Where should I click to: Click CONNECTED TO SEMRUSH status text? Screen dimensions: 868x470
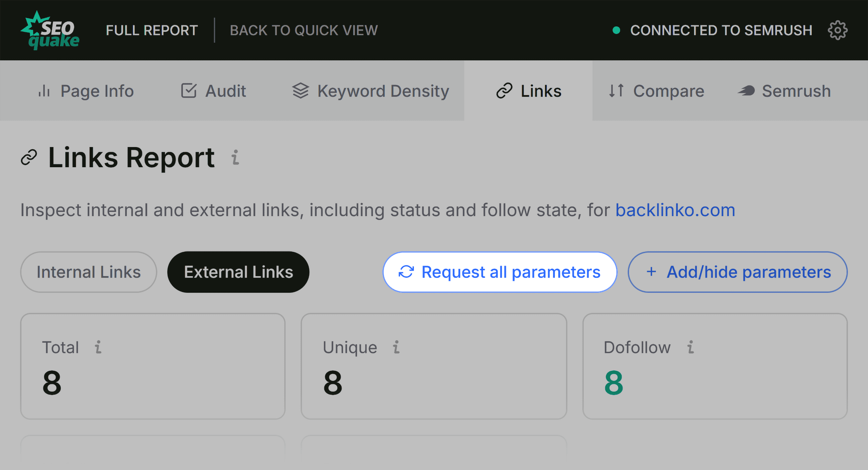pos(721,31)
